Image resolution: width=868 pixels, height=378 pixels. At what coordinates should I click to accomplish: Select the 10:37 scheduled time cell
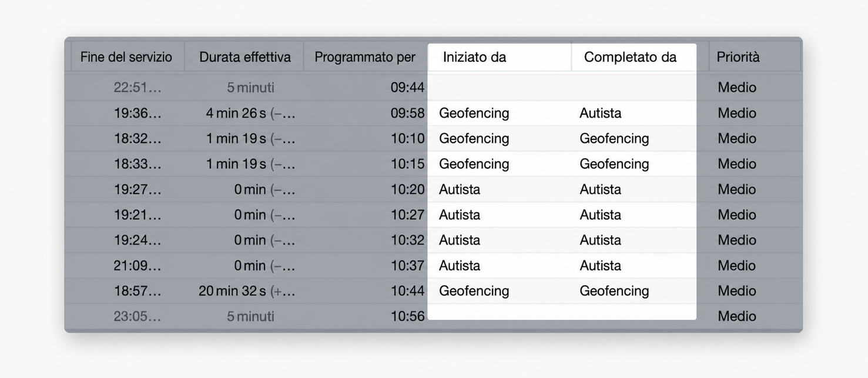pyautogui.click(x=407, y=265)
